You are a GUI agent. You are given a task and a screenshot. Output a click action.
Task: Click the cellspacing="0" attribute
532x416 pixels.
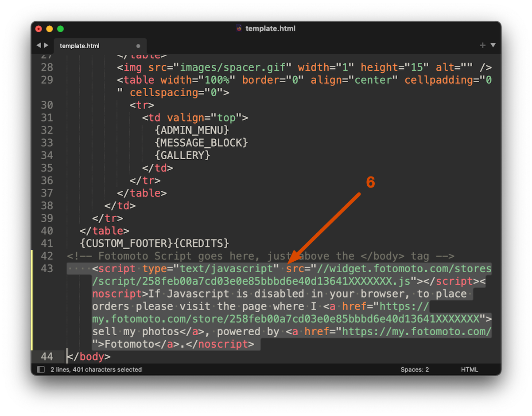pyautogui.click(x=176, y=93)
